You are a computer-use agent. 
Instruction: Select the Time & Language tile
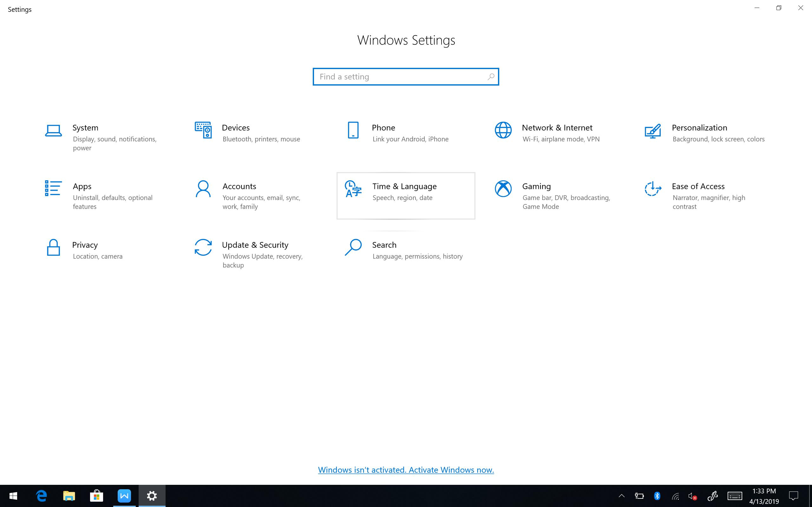406,196
